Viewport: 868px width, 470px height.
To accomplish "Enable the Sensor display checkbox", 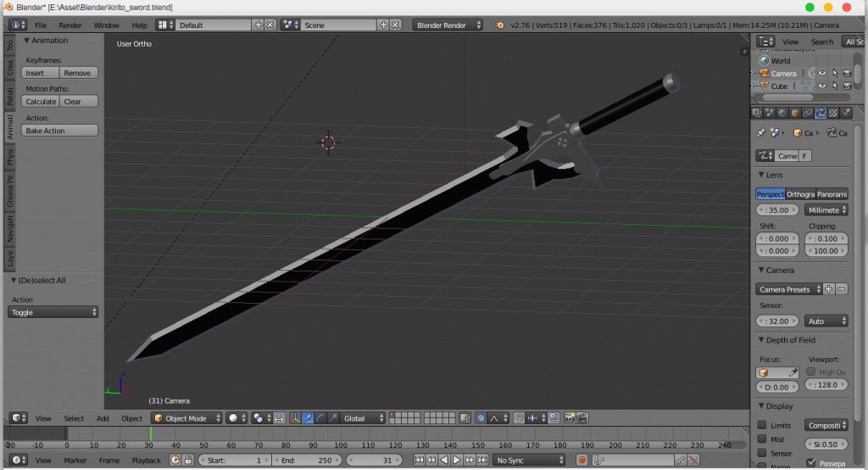I will click(x=762, y=453).
